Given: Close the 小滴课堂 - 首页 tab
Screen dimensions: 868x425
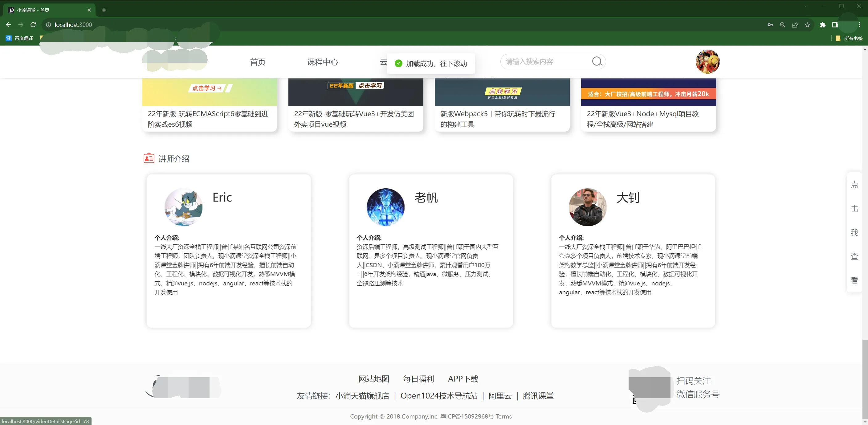Looking at the screenshot, I should [89, 10].
